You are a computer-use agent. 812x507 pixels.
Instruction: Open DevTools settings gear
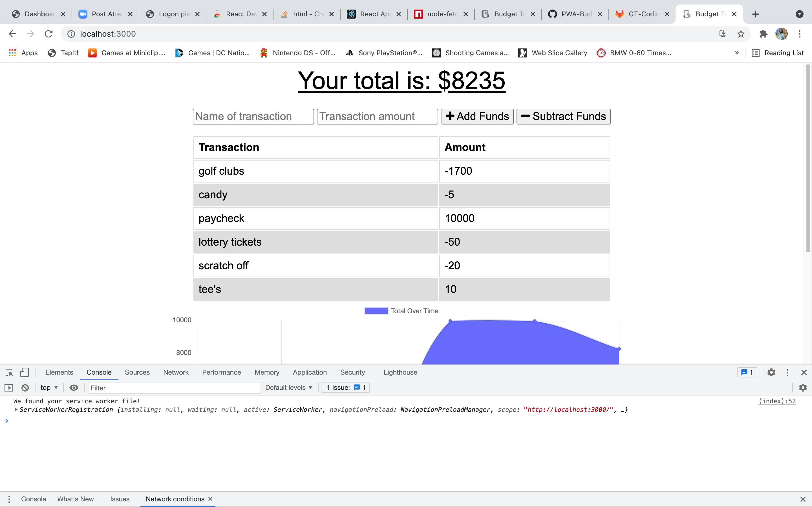pos(771,372)
